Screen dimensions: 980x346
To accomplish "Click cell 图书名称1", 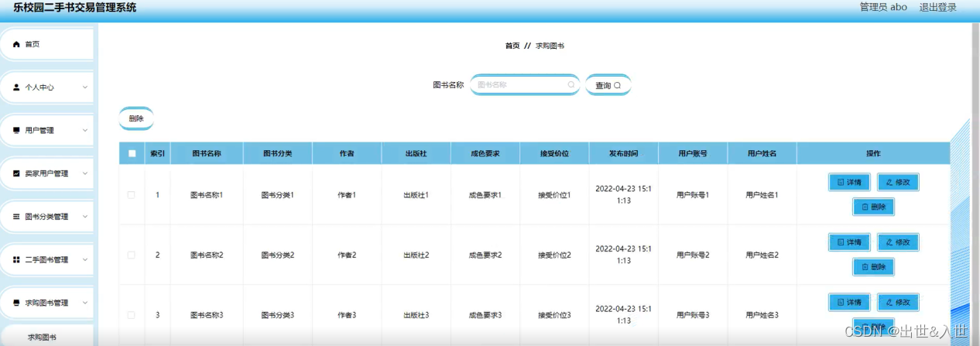I will pos(207,195).
